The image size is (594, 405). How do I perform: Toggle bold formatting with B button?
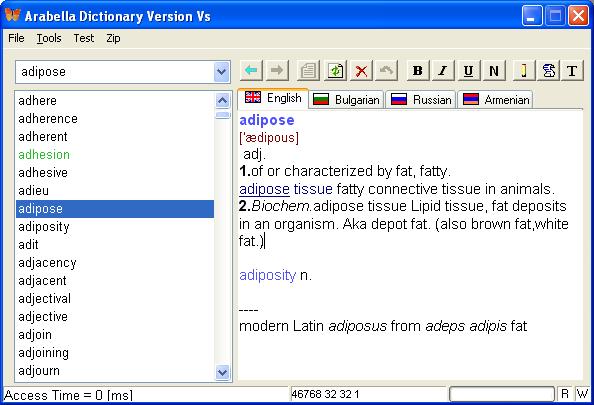418,70
